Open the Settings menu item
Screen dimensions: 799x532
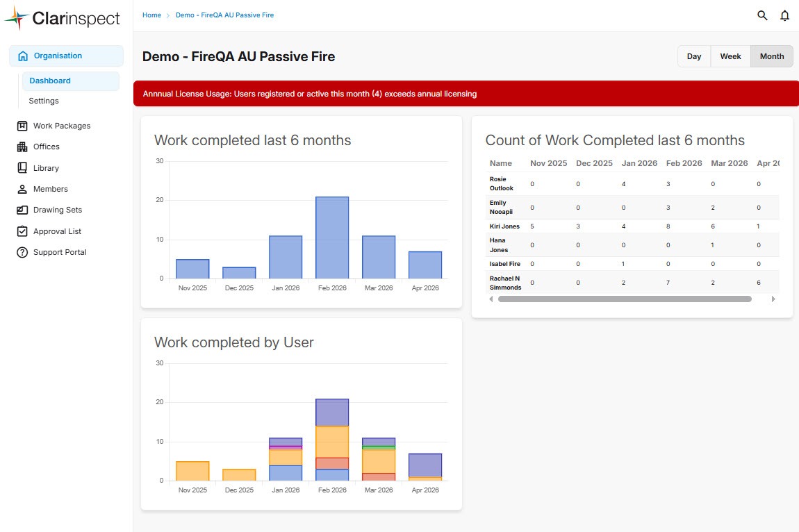[x=44, y=101]
